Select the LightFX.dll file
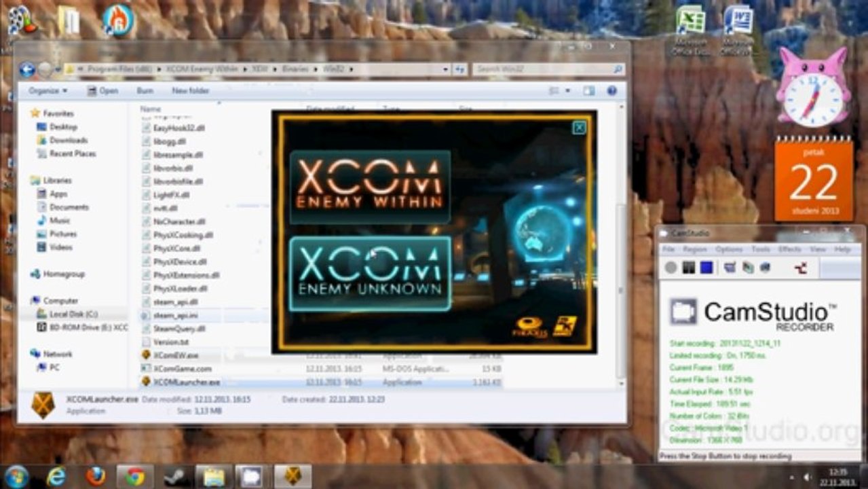This screenshot has width=868, height=489. coord(166,194)
